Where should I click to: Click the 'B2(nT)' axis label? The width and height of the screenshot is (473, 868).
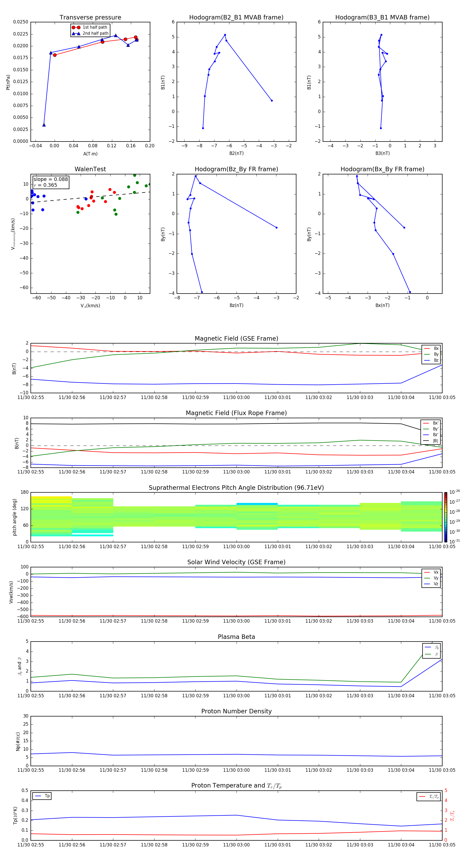point(236,153)
